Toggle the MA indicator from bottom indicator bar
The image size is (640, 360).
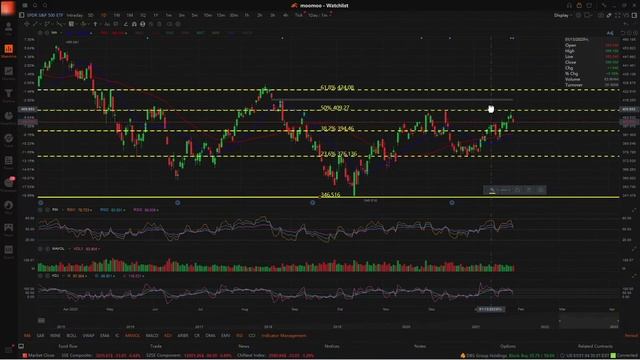click(x=27, y=336)
